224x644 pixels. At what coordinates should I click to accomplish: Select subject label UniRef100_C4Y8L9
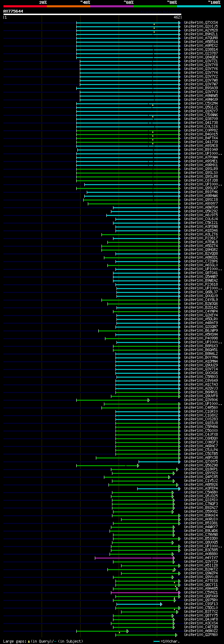[201, 300]
